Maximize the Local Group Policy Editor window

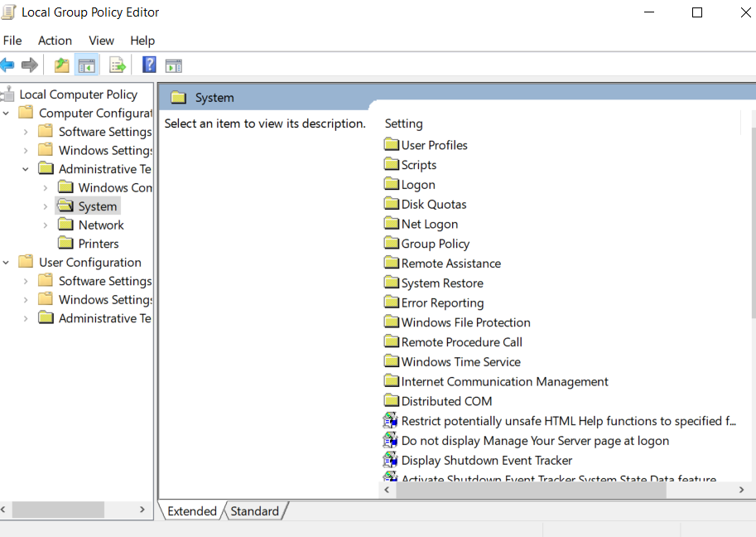[697, 12]
